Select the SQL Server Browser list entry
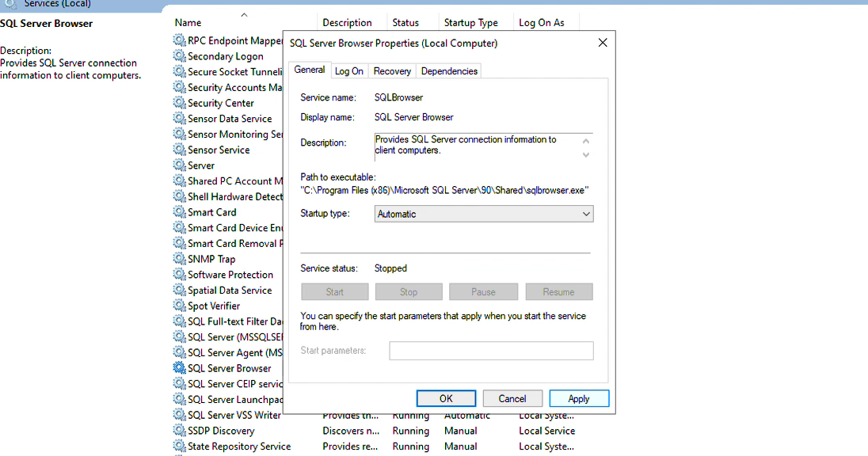868x456 pixels. (229, 368)
